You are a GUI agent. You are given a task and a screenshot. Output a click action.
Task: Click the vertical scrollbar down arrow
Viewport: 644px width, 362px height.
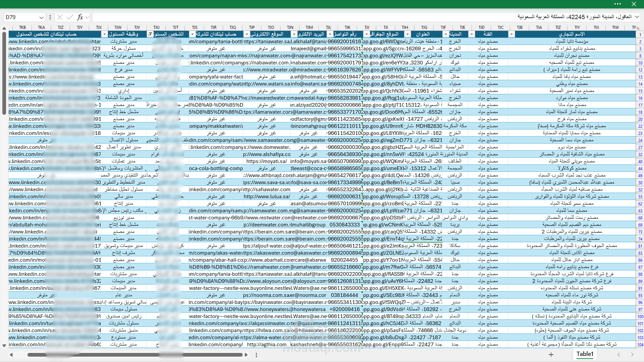tap(4, 346)
